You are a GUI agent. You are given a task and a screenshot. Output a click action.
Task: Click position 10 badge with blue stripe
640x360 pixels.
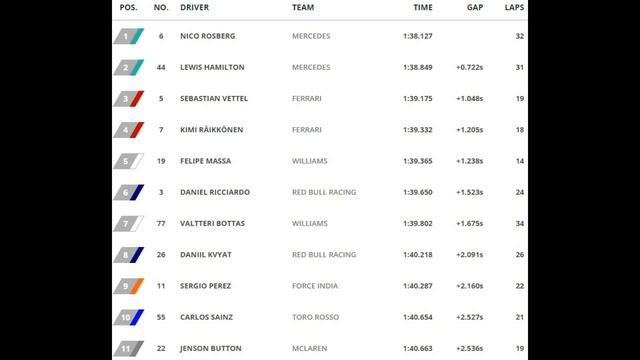click(x=129, y=318)
